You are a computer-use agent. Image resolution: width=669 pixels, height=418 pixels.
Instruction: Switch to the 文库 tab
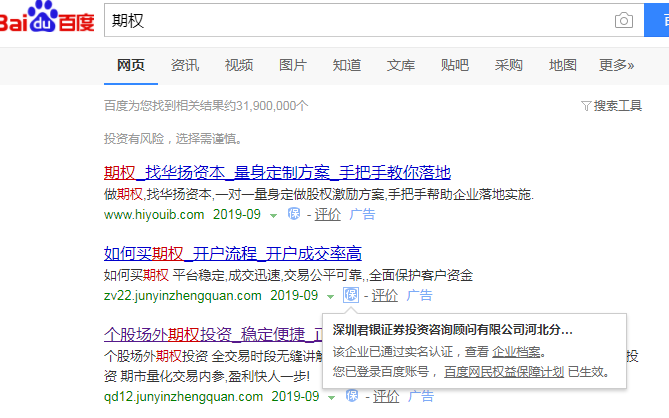pos(401,65)
